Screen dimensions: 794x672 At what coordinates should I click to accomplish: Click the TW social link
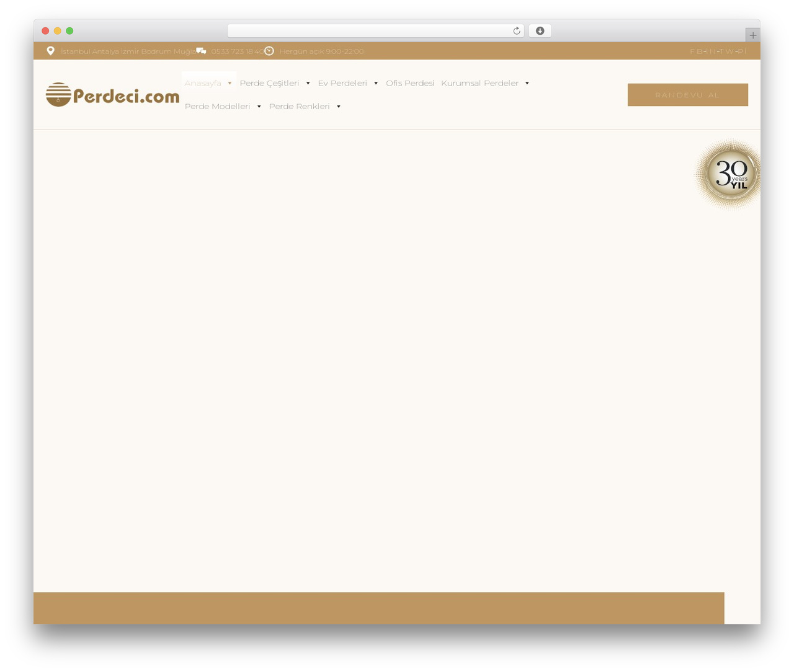click(727, 51)
